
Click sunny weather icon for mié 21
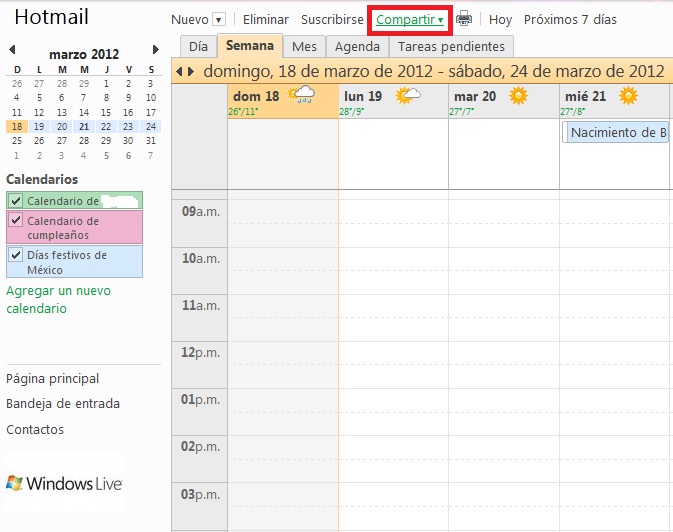click(628, 95)
